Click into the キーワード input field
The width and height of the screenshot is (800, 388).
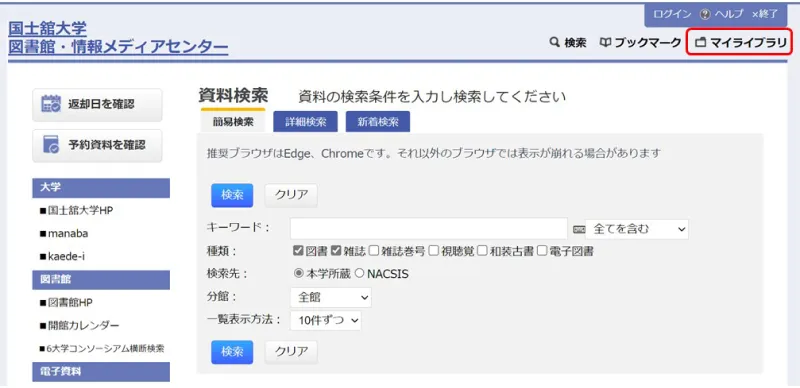click(429, 229)
